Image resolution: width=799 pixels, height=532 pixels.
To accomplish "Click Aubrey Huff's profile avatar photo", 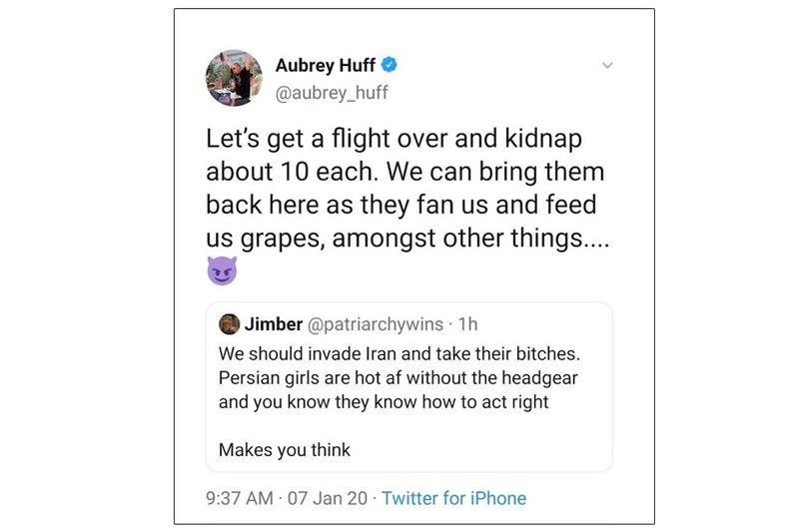I will (234, 78).
